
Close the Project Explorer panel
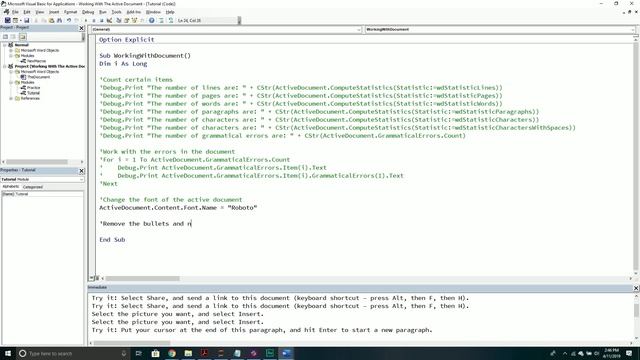[x=81, y=28]
